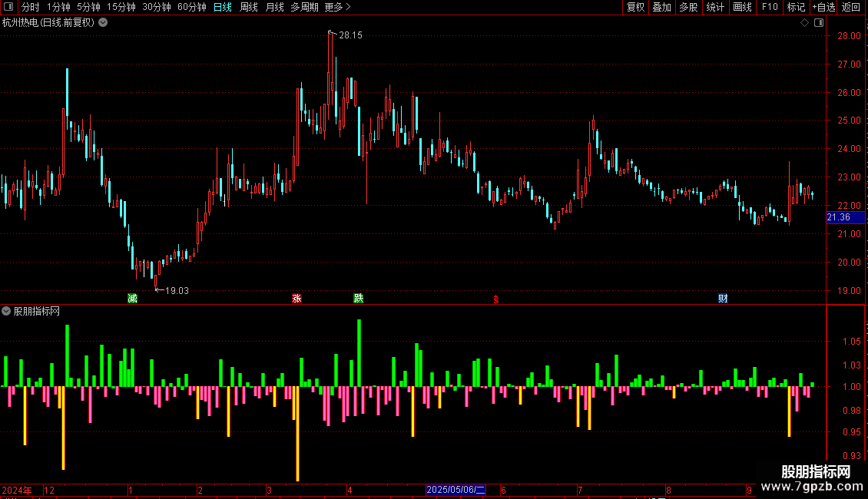Click the 标记 mark button
868x499 pixels.
tap(796, 7)
